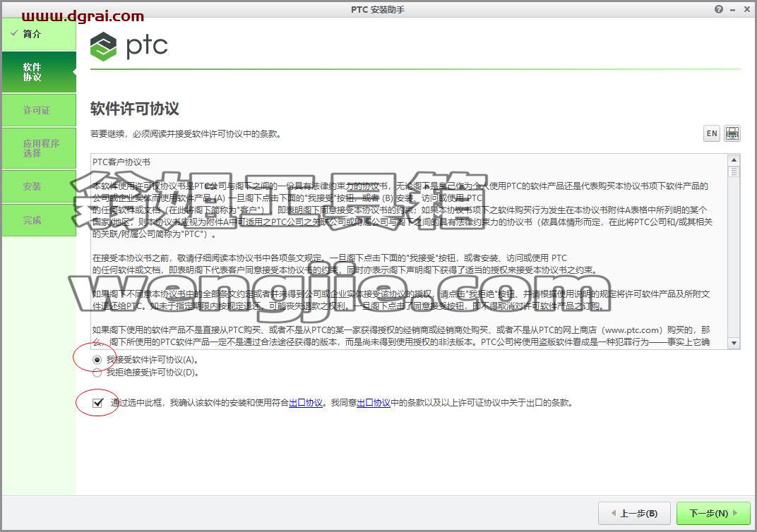Go back with 上一步(B) button
The height and width of the screenshot is (532, 757).
(x=634, y=513)
